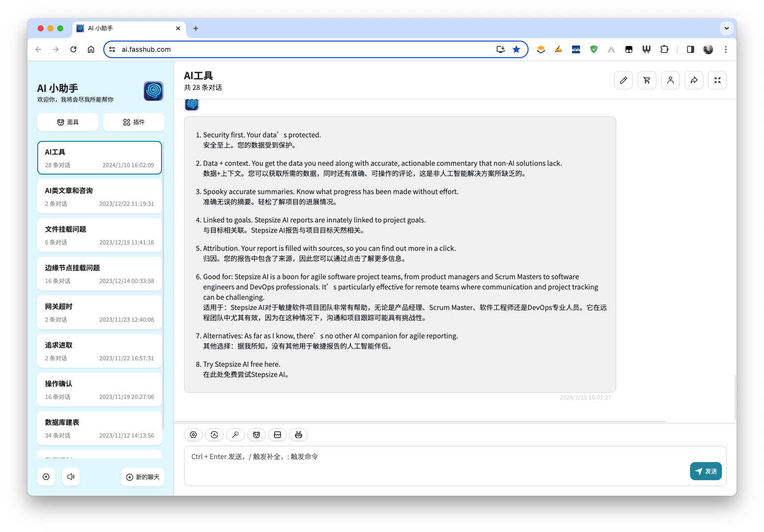Open sidebar settings hexagon icon at bottom
Screen dimensions: 764x532
coord(46,477)
